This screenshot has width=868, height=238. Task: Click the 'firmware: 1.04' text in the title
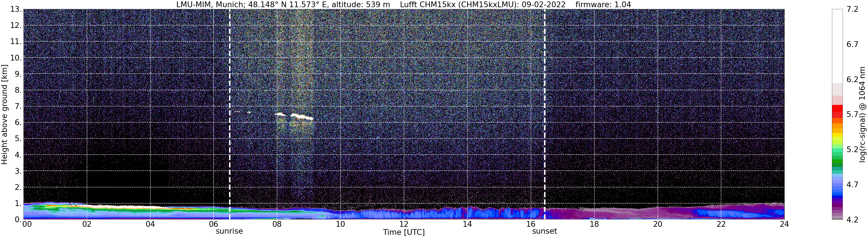[x=603, y=5]
